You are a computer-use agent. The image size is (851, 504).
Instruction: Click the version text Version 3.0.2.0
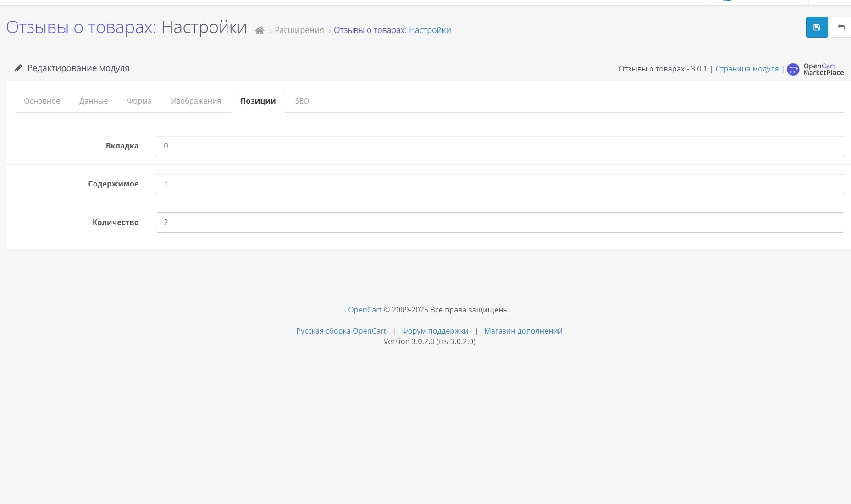point(429,341)
